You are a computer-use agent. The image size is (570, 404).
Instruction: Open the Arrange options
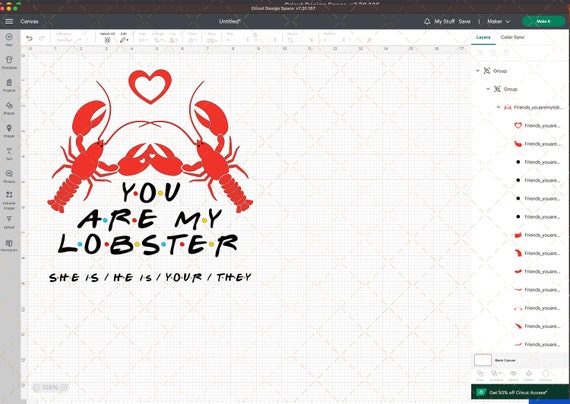click(x=158, y=37)
